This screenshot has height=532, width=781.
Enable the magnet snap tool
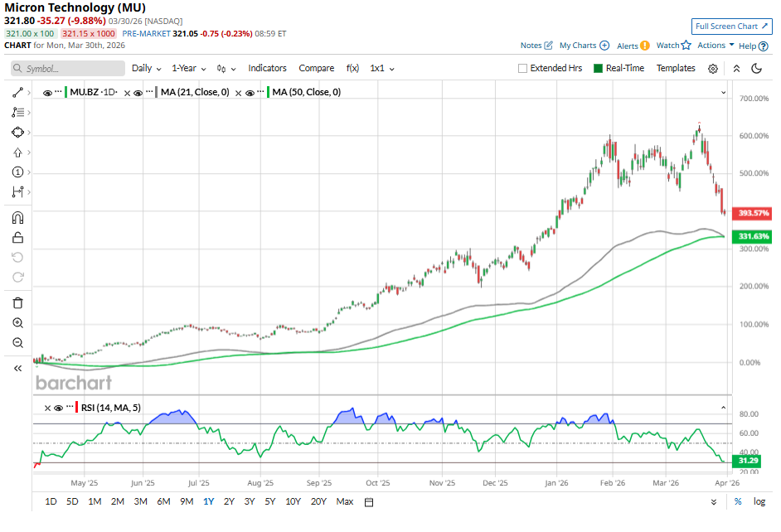17,218
